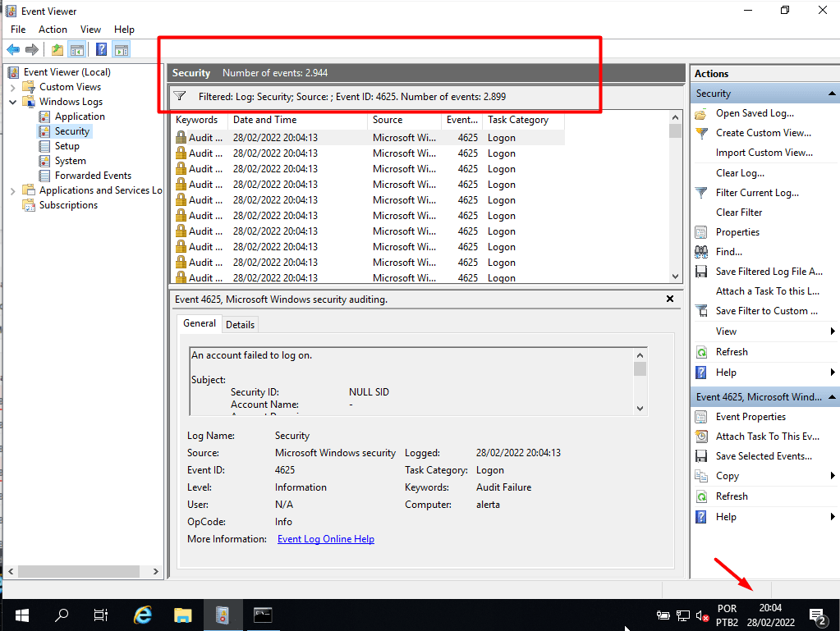The width and height of the screenshot is (840, 631).
Task: Open the Action menu
Action: point(53,30)
